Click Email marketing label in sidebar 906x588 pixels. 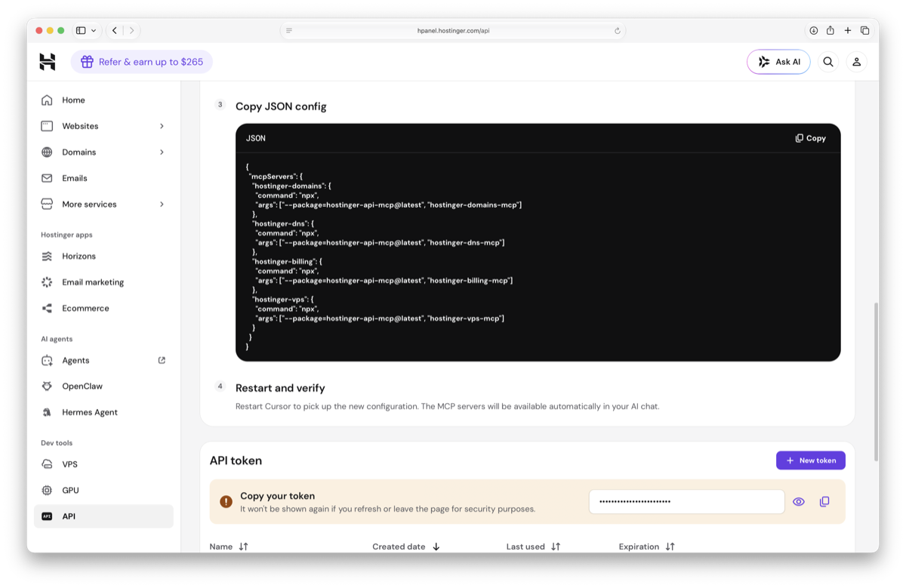click(x=93, y=282)
